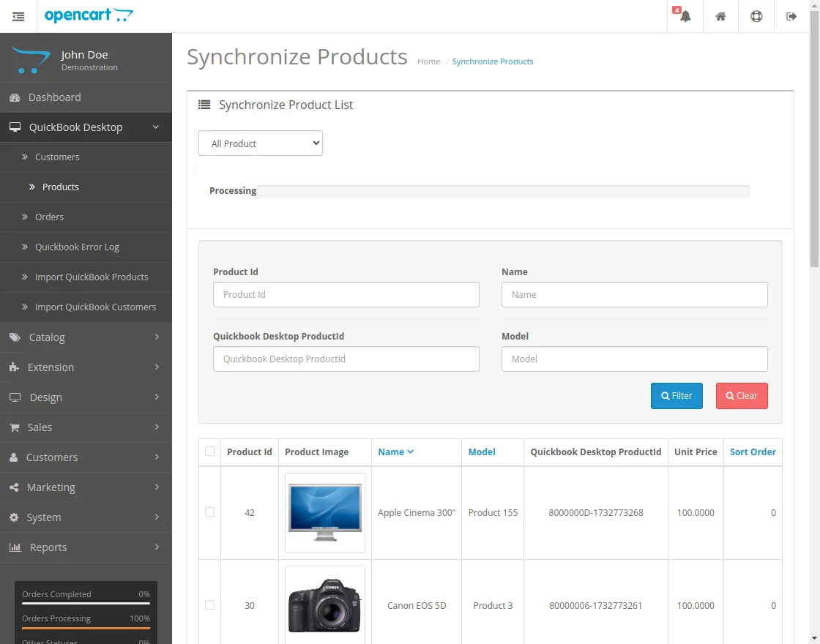
Task: Check the checkbox for the Canon EOS 5D row
Action: [x=209, y=605]
